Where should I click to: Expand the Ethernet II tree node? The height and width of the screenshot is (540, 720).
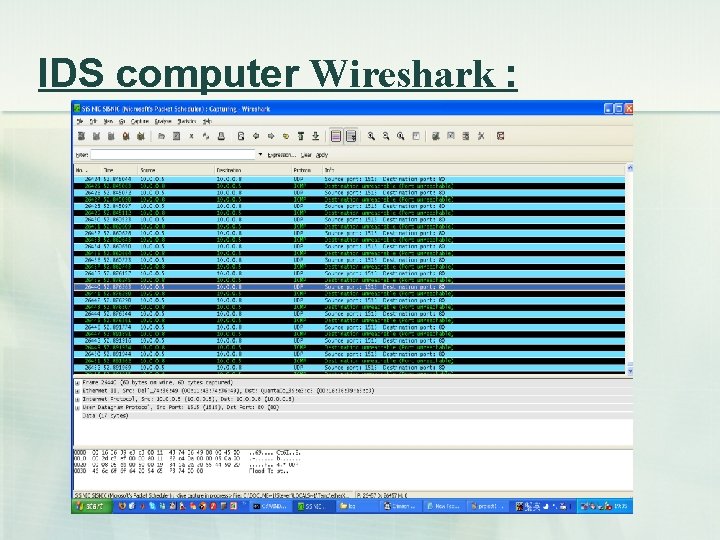(x=77, y=391)
